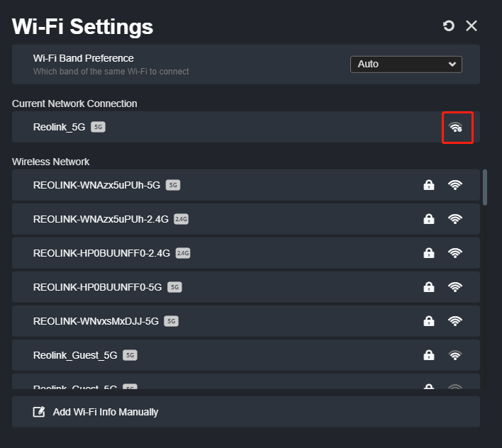Refresh the Wi-Fi network list

pyautogui.click(x=449, y=26)
